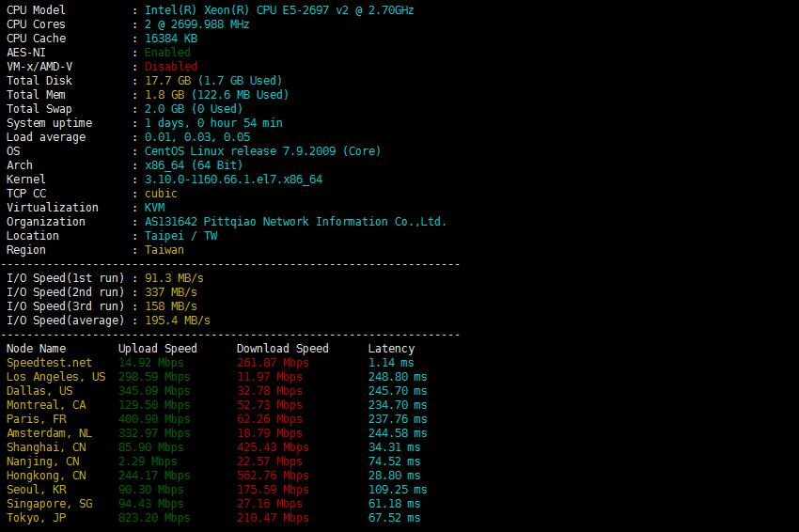799x532 pixels.
Task: Click the Montreal download speed 52.73 Mbps
Action: 270,405
